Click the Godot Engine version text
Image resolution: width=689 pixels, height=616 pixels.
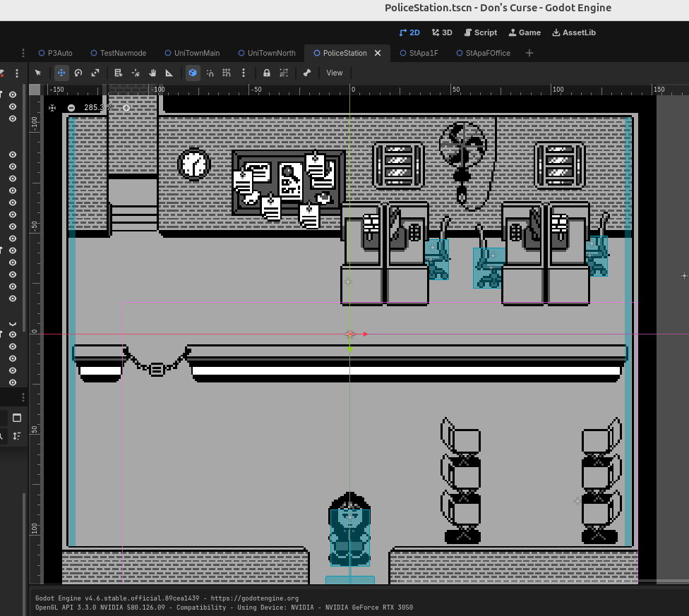[x=167, y=598]
